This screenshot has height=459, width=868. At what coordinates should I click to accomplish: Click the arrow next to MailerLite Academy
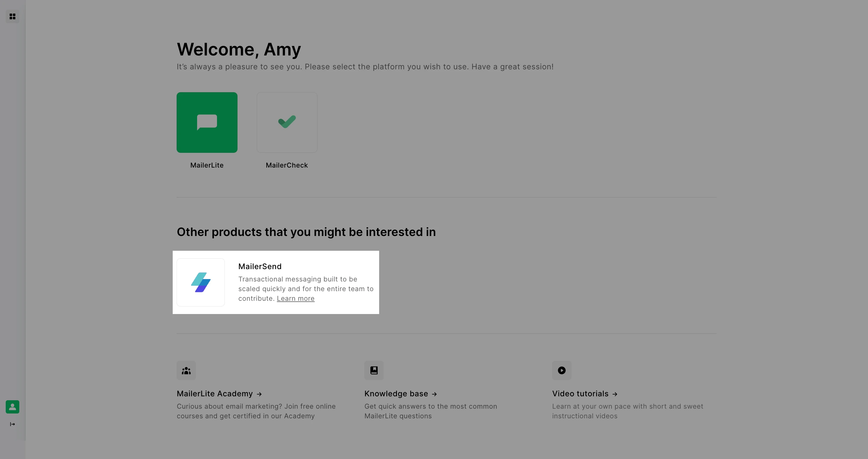259,394
